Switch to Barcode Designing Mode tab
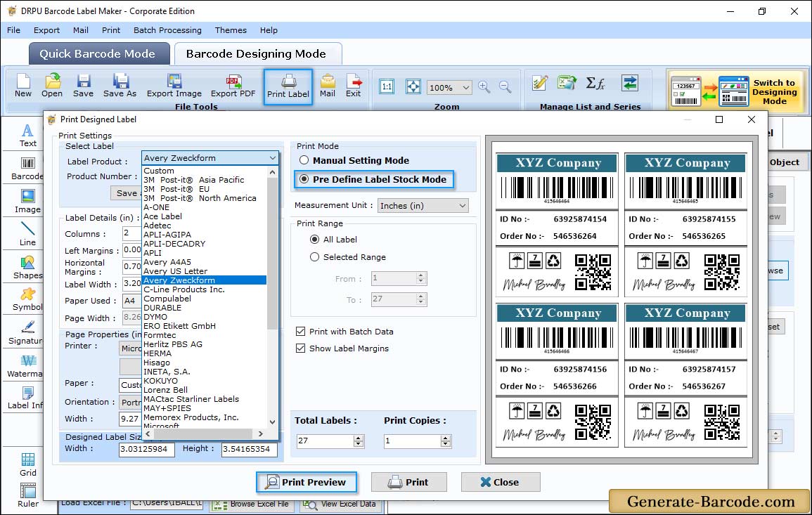 tap(257, 54)
